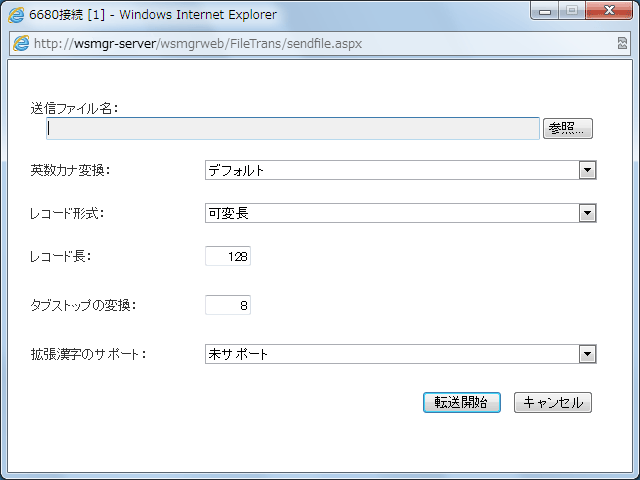Viewport: 640px width, 480px height.
Task: Click the レコード長: label
Action: [x=60, y=256]
